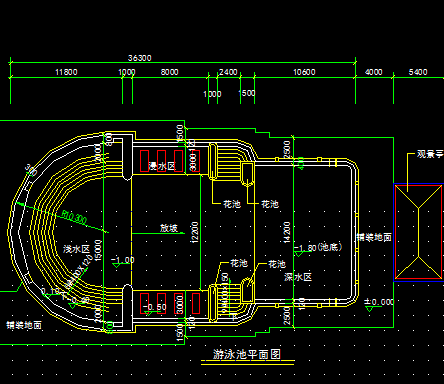Click the 观景亭 label
Screen dimensions: 444x384
(x=430, y=154)
